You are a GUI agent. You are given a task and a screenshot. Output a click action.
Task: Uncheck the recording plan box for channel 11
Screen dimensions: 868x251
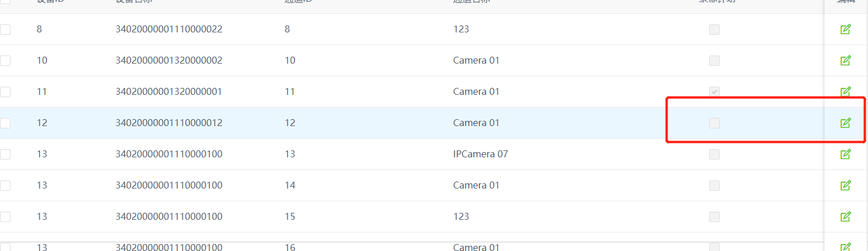coord(714,92)
